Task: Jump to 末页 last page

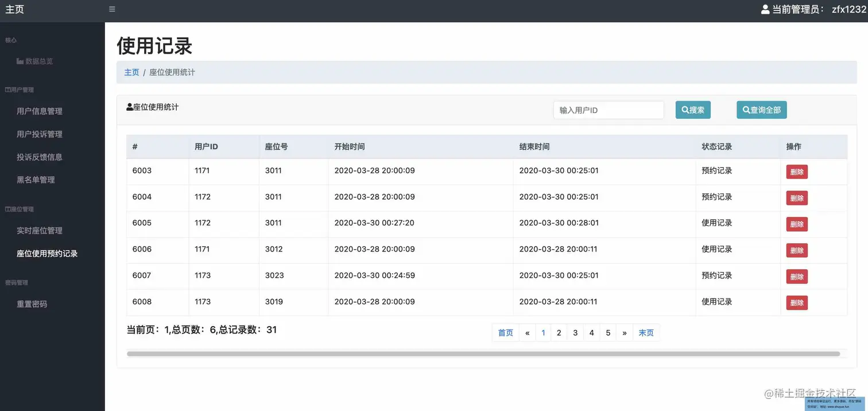Action: [646, 333]
